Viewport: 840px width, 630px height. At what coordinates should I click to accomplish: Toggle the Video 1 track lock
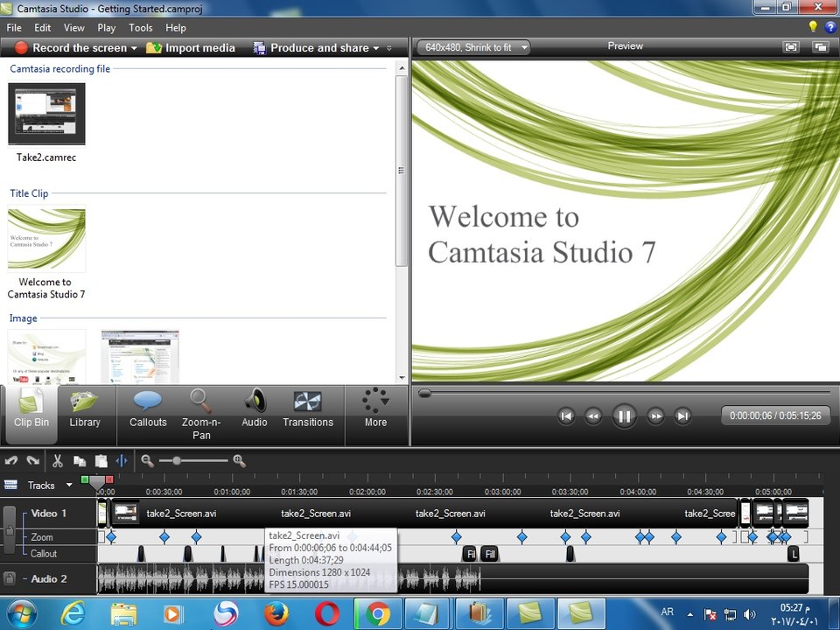coord(9,530)
